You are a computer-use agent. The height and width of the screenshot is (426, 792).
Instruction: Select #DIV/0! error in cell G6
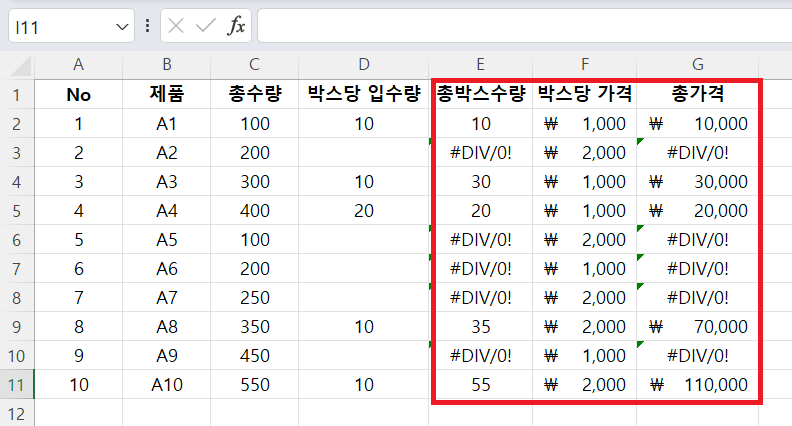coord(698,240)
